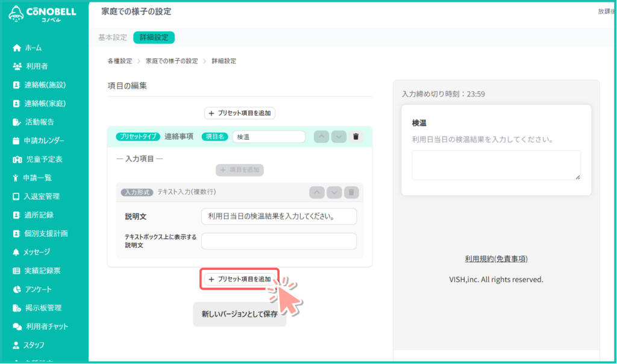Open ホーム from the sidebar
The width and height of the screenshot is (617, 364).
(x=33, y=48)
